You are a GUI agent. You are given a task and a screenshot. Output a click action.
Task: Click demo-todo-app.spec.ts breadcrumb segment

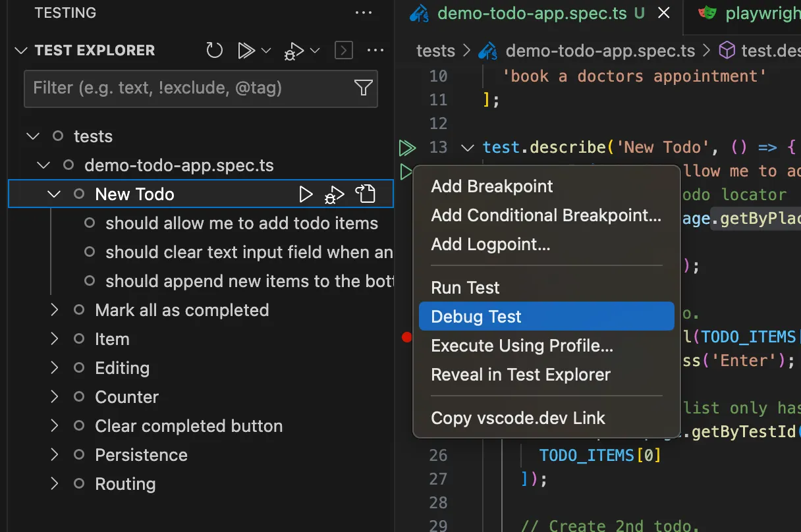588,51
